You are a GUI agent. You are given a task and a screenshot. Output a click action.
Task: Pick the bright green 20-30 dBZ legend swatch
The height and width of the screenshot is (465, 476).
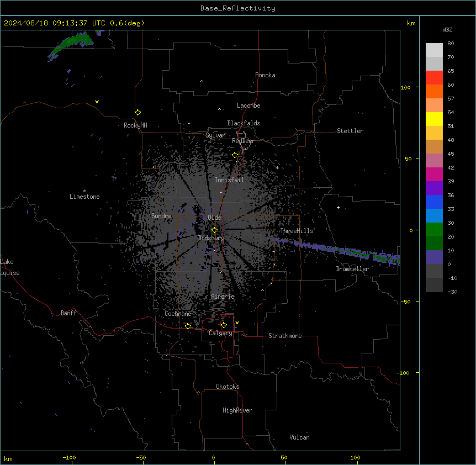point(434,230)
